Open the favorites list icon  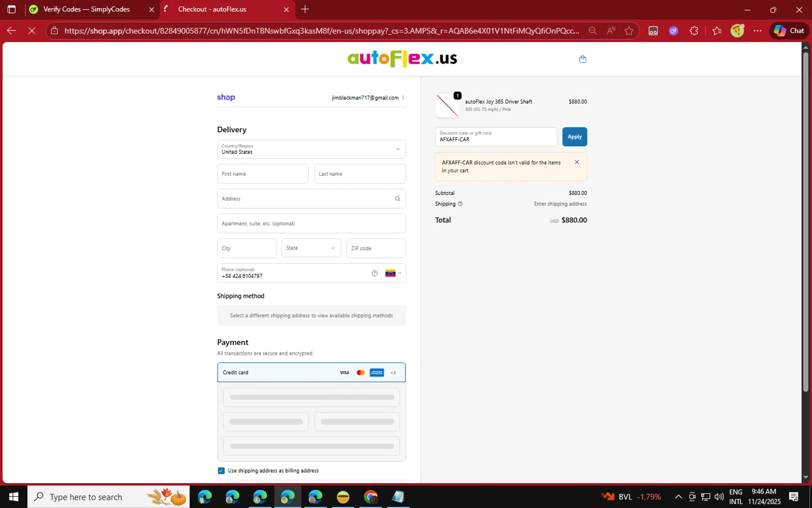(x=717, y=31)
